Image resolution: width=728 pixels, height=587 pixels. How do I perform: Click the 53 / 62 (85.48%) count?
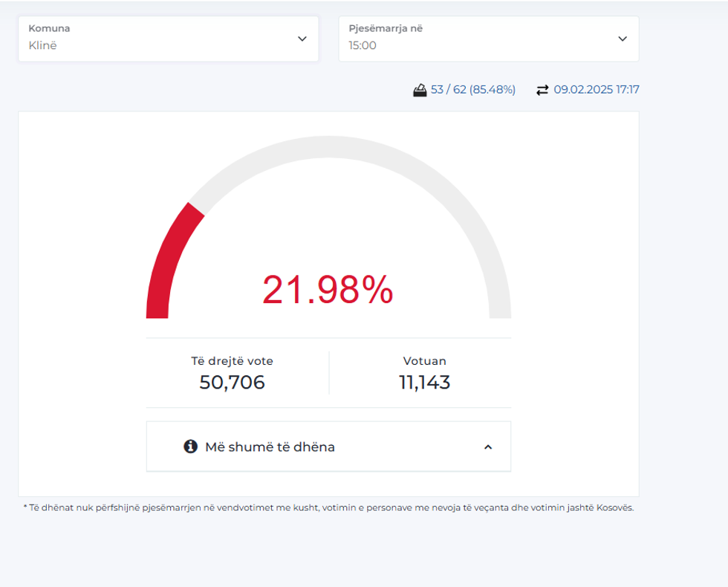pos(473,90)
